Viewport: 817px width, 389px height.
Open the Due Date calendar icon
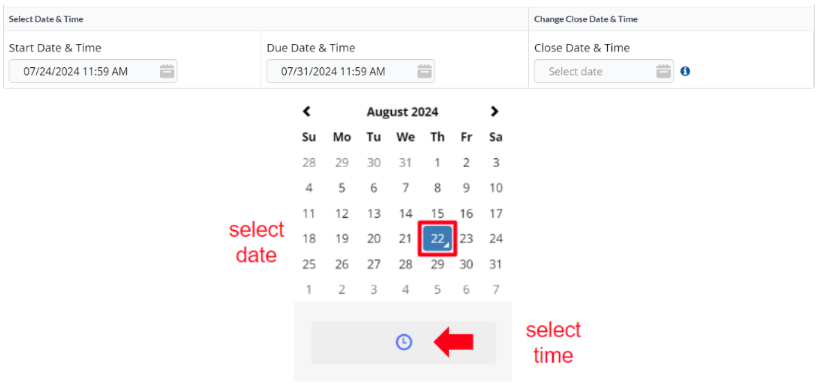point(425,71)
